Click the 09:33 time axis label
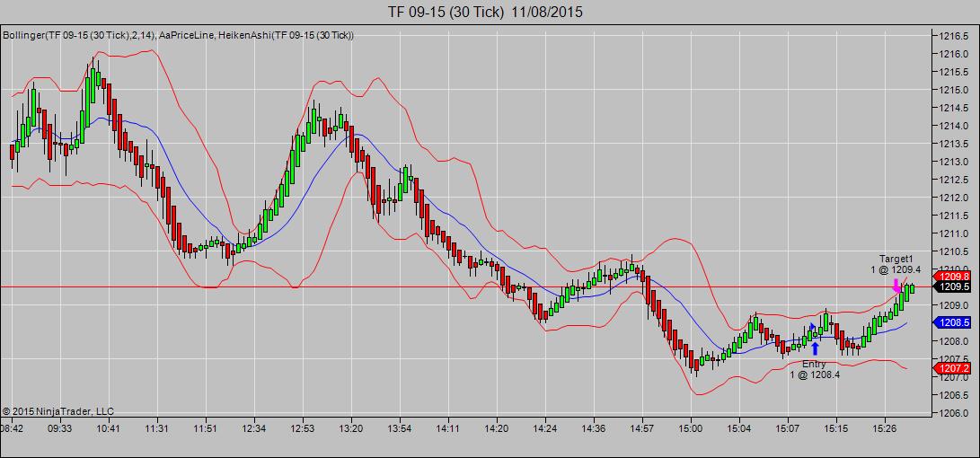 (x=60, y=428)
